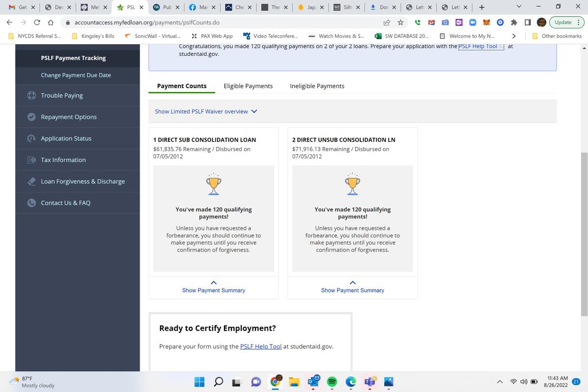Click trophy icon on Direct Sub Consolidation loan
588x392 pixels.
214,185
